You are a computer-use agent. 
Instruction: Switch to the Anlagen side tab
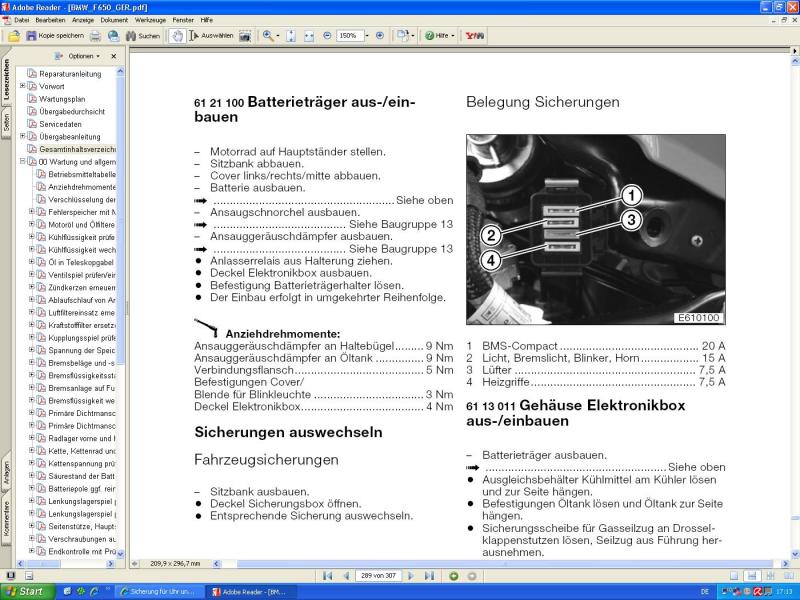point(6,472)
